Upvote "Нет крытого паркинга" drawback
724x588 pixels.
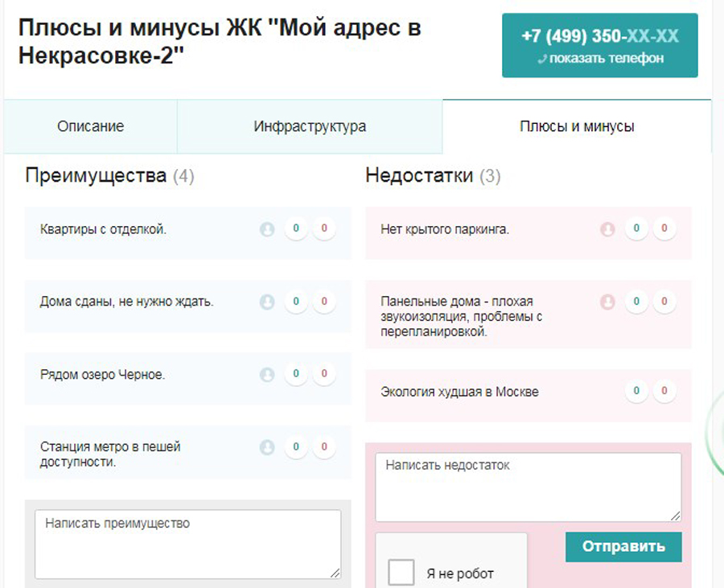click(636, 228)
